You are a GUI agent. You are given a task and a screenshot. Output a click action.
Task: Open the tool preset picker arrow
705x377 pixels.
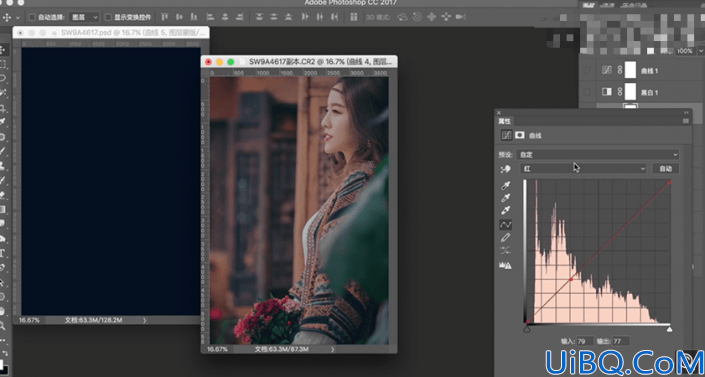click(18, 18)
